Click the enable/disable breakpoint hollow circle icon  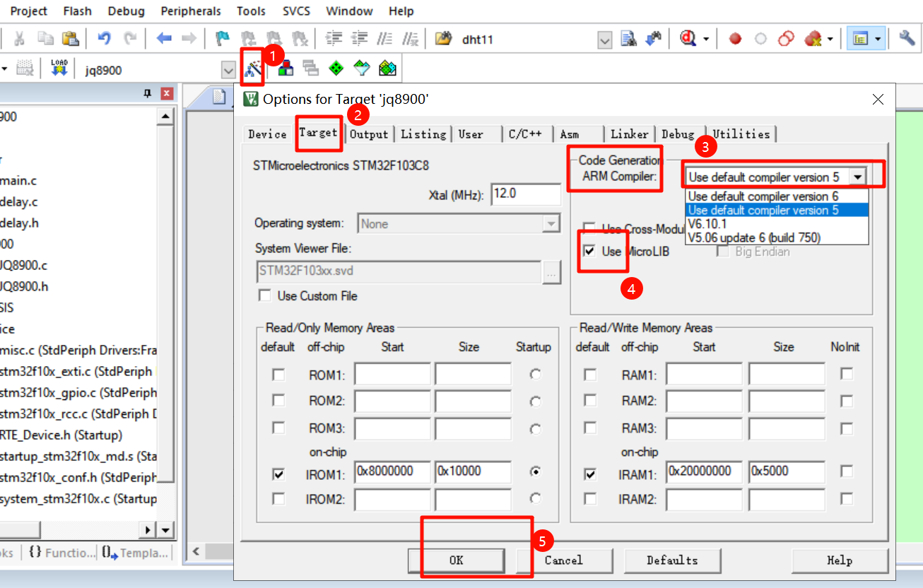coord(760,39)
